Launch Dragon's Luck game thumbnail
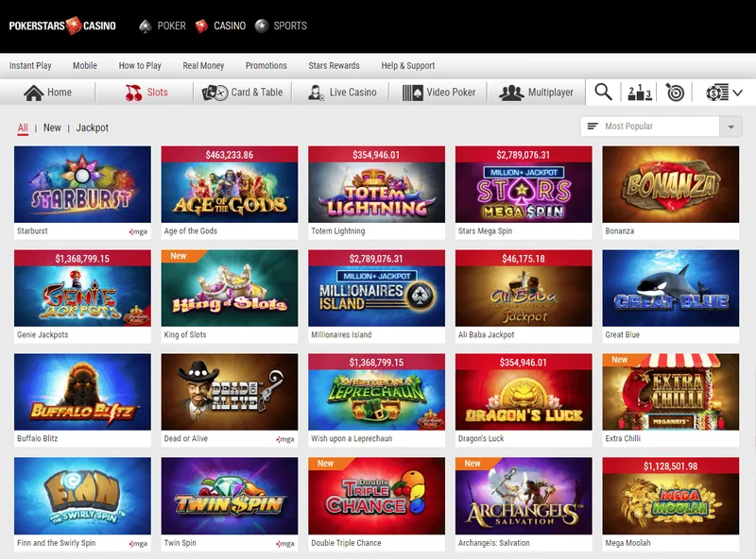This screenshot has width=756, height=559. pyautogui.click(x=524, y=392)
